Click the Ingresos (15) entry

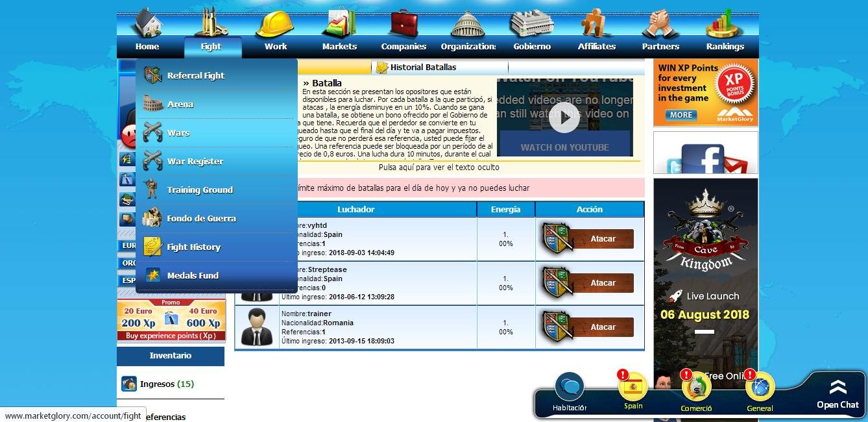click(x=167, y=384)
